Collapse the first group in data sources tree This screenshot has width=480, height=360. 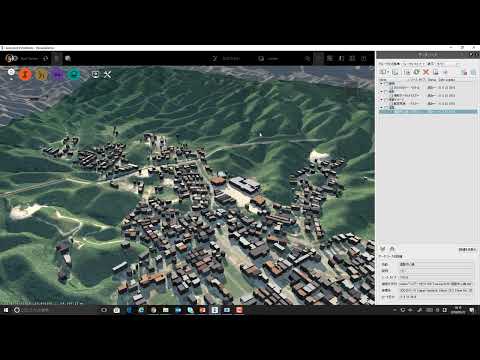(x=381, y=84)
